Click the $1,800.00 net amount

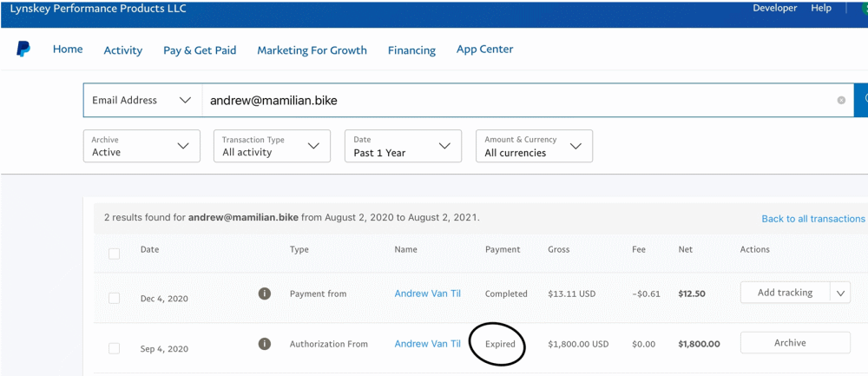[699, 345]
